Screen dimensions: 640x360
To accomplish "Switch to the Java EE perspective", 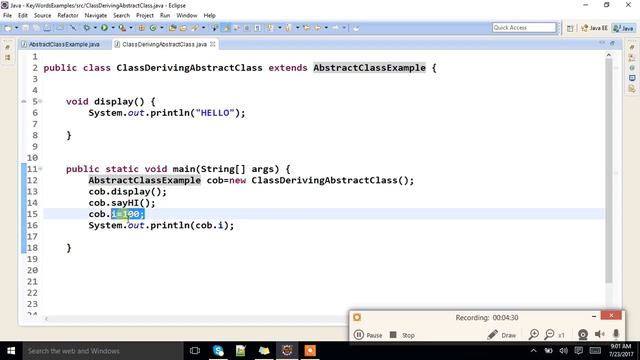I will pos(594,28).
